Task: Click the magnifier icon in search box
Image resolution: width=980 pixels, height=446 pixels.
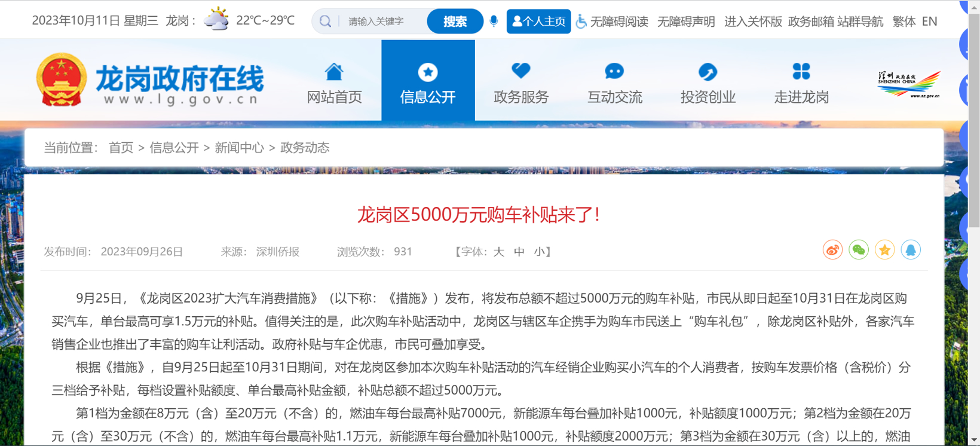Action: click(x=325, y=22)
